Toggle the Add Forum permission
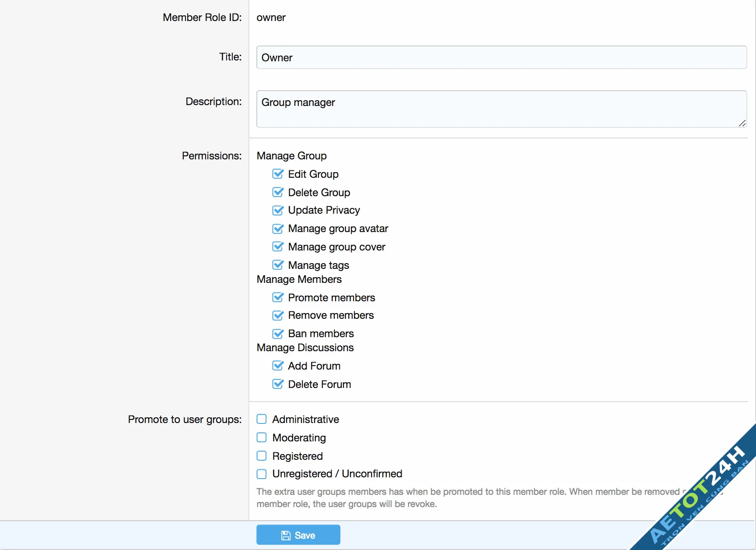This screenshot has width=756, height=550. pos(278,366)
